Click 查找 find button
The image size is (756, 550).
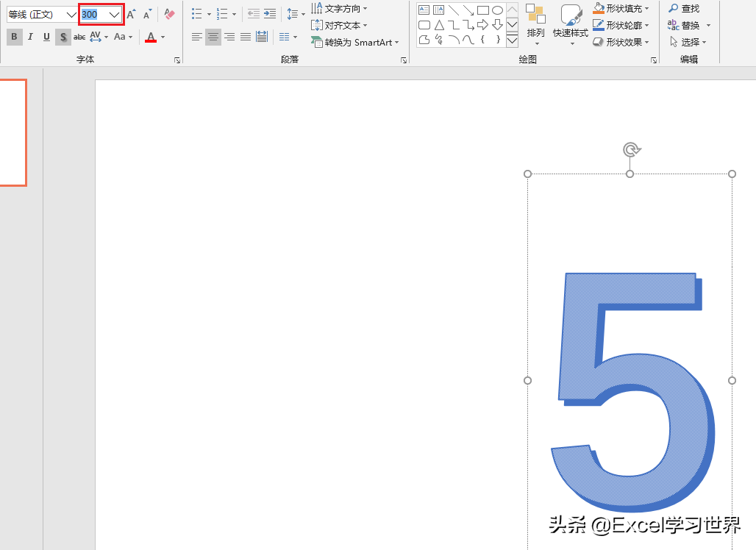(x=684, y=9)
